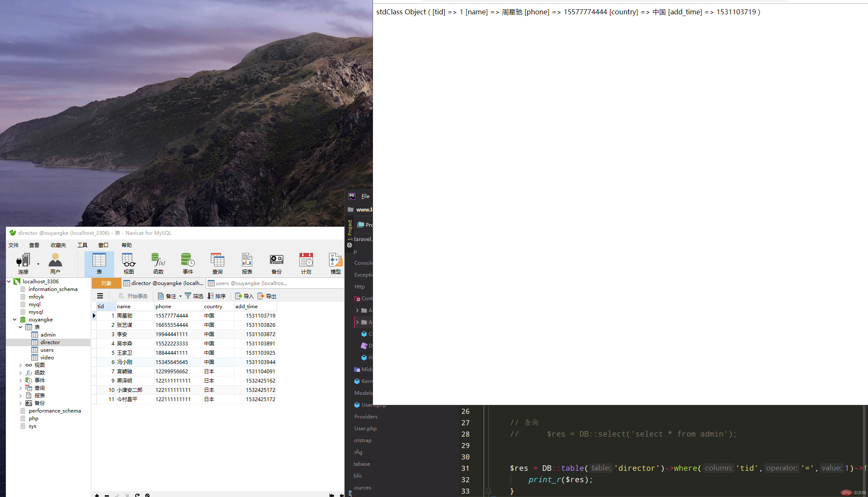Expand the 函数 node in tree

click(21, 372)
